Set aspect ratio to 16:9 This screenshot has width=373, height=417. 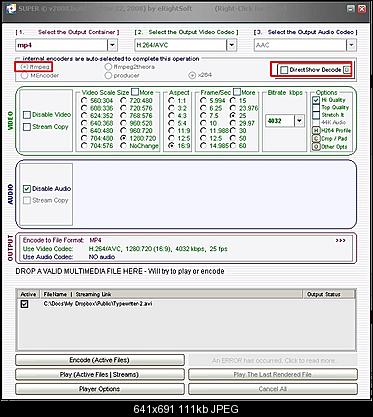[x=171, y=146]
